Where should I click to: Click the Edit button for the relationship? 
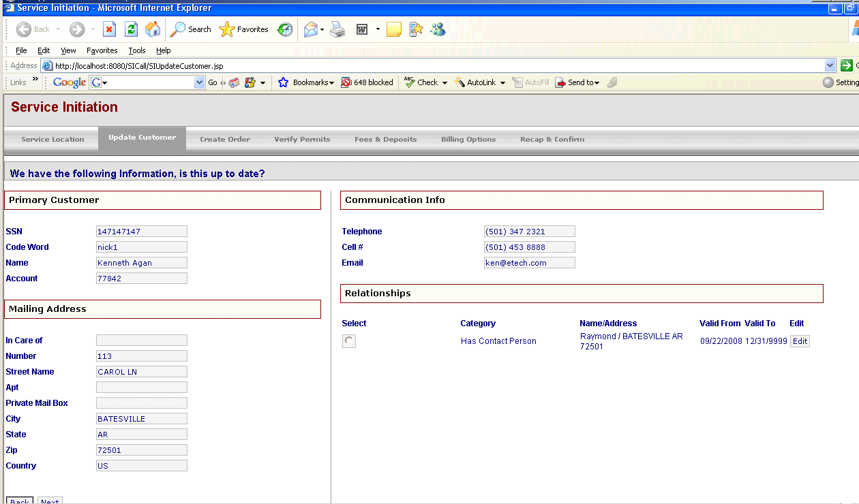(800, 341)
